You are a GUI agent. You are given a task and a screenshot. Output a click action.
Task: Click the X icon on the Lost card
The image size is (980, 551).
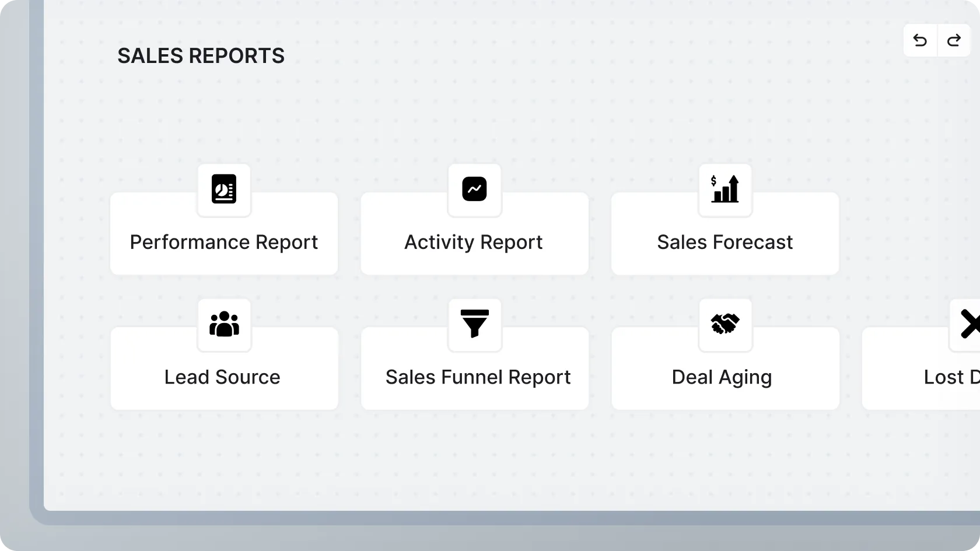coord(969,324)
